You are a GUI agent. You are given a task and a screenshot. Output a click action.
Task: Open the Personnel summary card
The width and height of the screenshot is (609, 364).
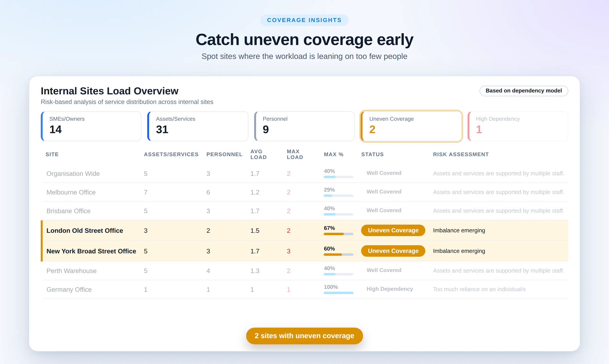[x=304, y=126]
